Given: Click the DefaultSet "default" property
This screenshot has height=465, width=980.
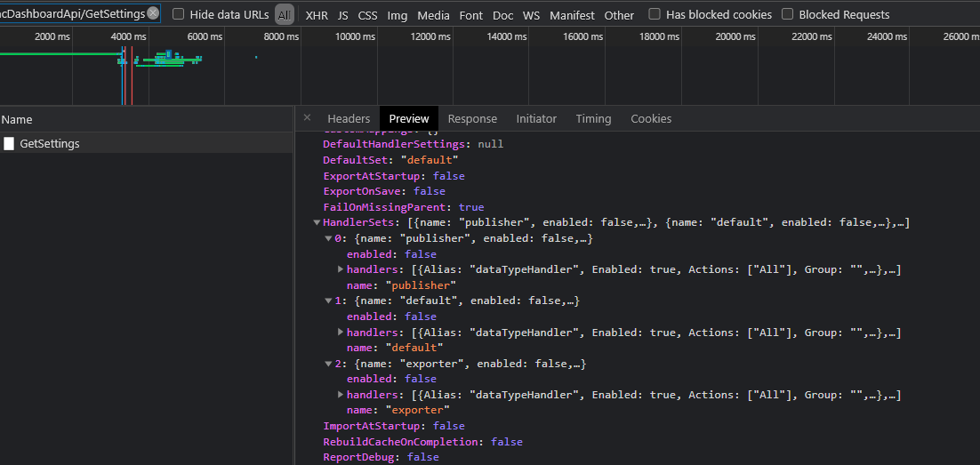Looking at the screenshot, I should [x=390, y=160].
